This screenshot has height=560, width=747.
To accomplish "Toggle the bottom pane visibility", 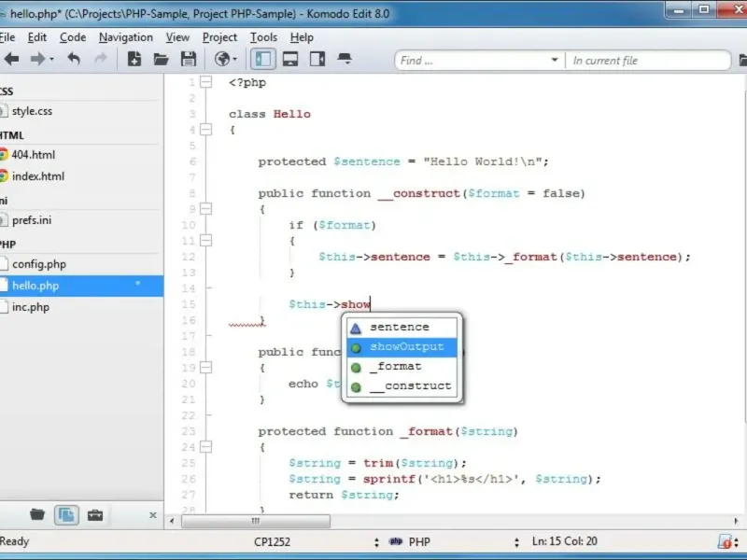I will 290,60.
